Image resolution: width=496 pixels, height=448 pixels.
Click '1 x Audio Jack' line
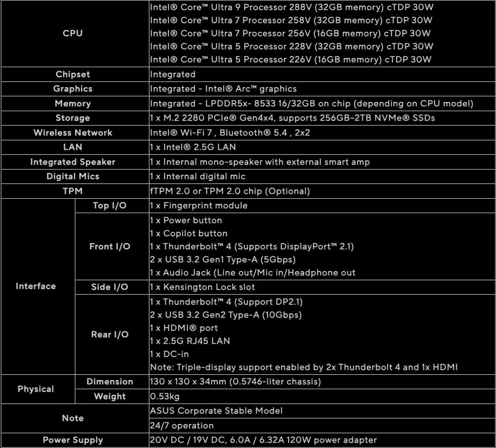coord(253,273)
